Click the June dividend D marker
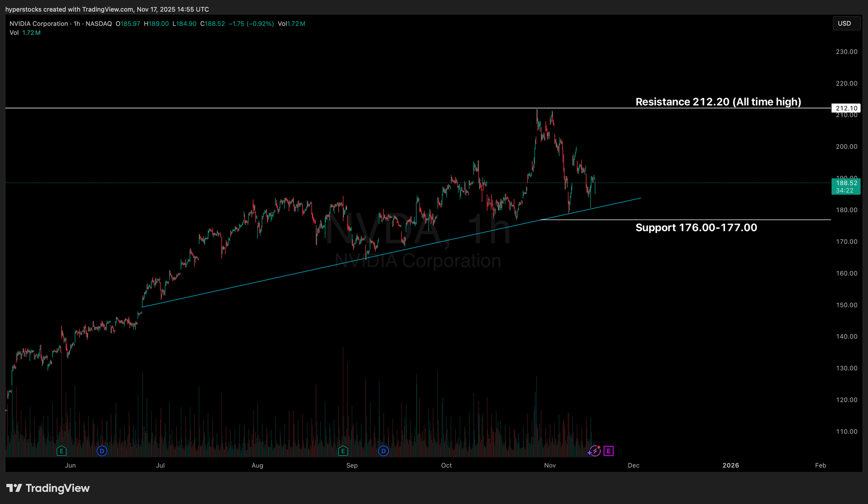The height and width of the screenshot is (504, 868). (102, 451)
